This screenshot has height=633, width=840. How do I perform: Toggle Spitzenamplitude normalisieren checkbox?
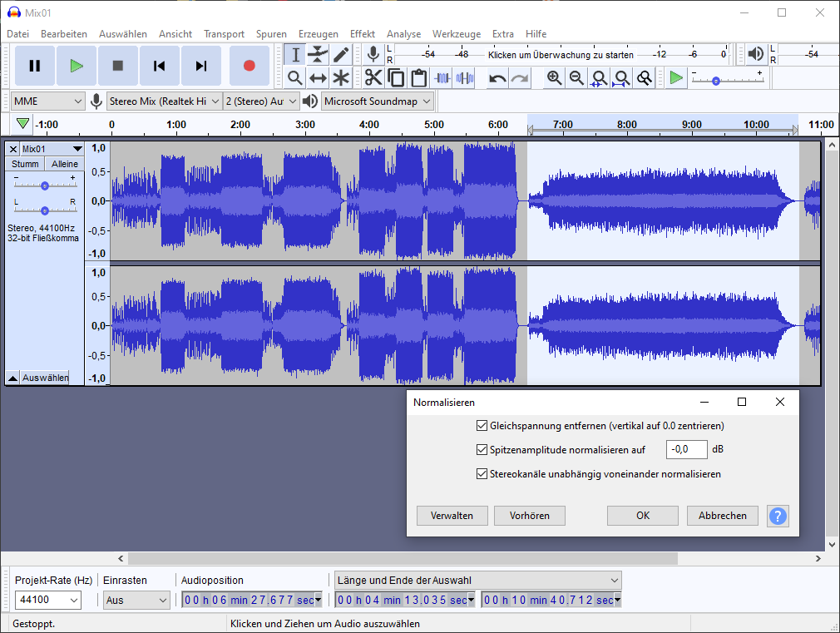[482, 450]
